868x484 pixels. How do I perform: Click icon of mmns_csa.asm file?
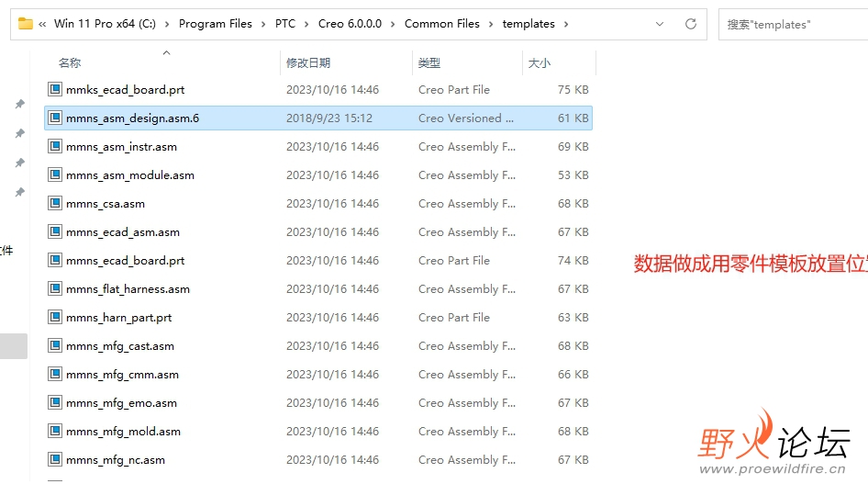(55, 203)
